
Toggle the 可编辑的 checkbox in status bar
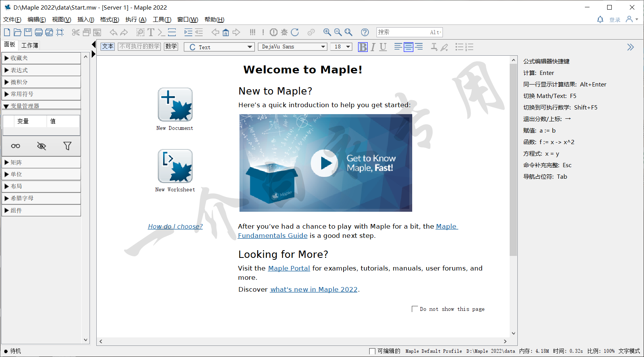click(x=372, y=351)
